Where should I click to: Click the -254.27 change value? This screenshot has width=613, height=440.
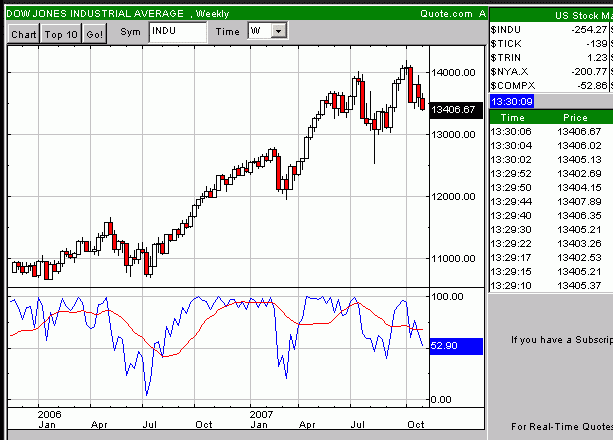pos(589,30)
